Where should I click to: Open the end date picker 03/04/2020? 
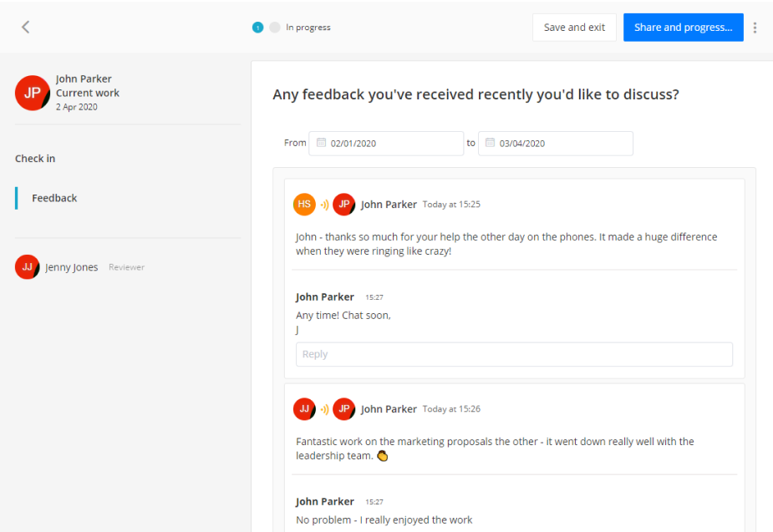556,144
